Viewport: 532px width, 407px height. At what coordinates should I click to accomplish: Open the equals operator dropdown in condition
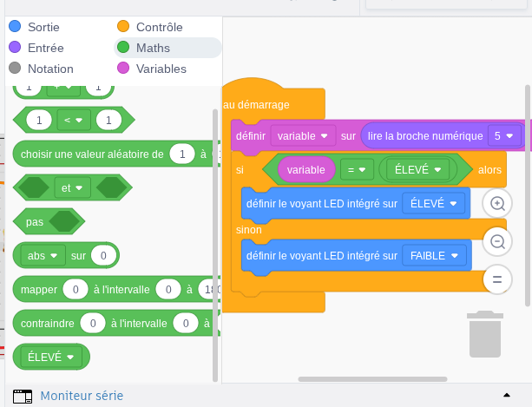(357, 169)
